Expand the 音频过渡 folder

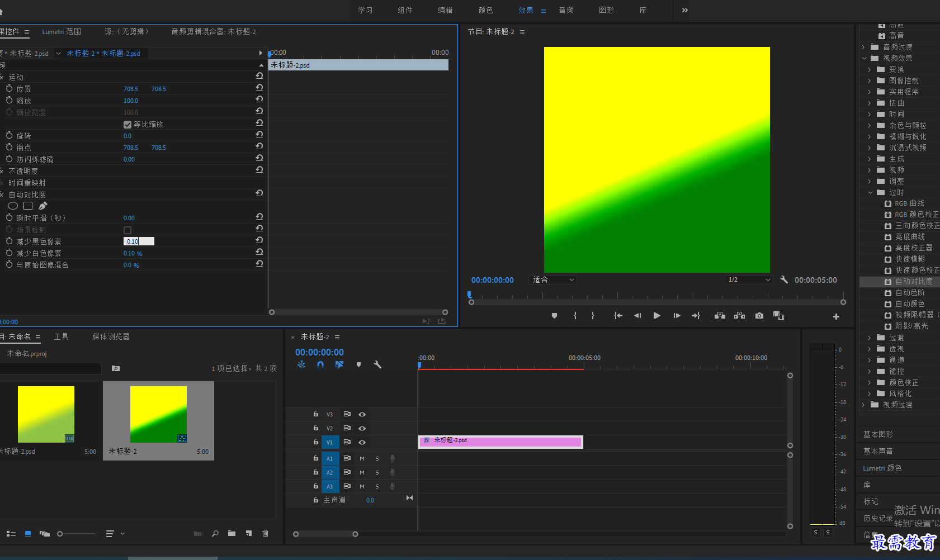(x=863, y=47)
